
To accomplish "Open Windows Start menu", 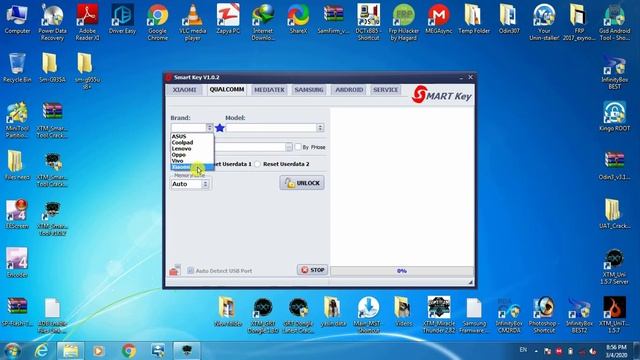I will pyautogui.click(x=12, y=351).
